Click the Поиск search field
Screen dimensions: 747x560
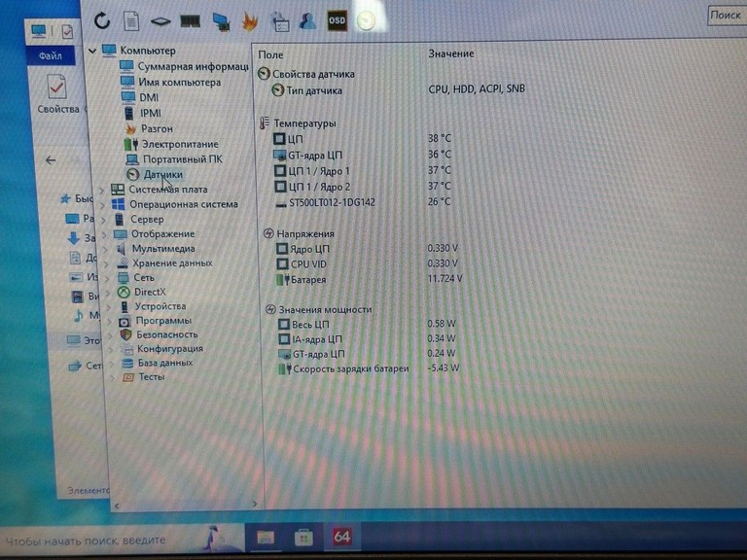(727, 16)
